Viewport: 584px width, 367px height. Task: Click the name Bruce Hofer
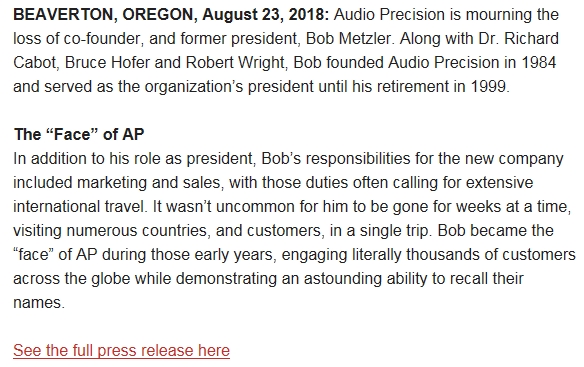[107, 63]
